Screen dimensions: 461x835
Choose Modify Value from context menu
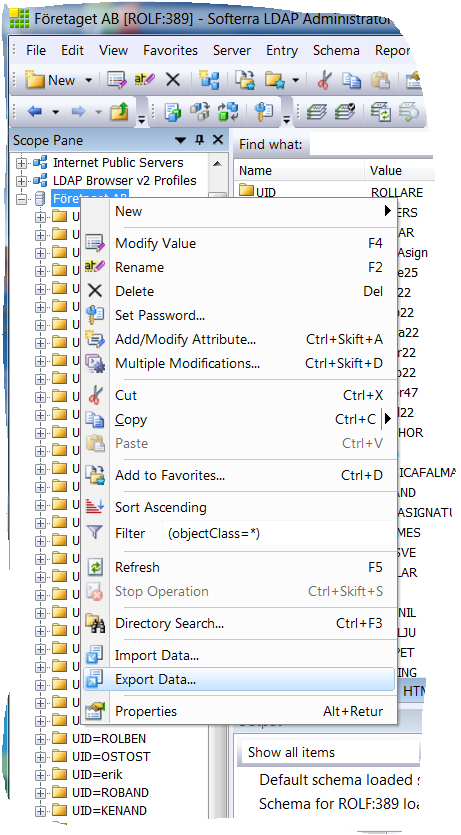(238, 243)
